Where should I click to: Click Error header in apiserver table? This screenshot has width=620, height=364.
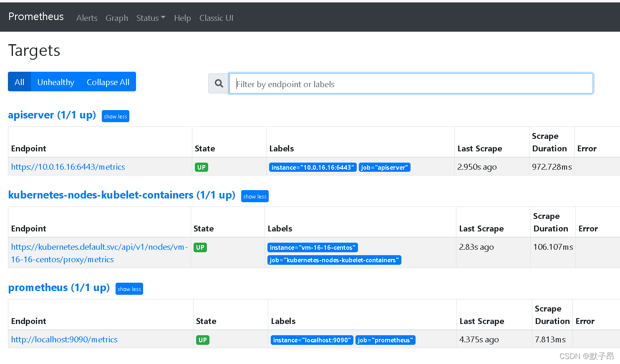click(x=587, y=148)
